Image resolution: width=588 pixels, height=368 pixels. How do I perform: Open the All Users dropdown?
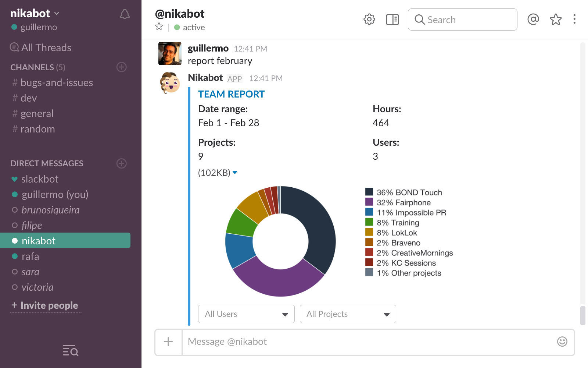tap(246, 314)
